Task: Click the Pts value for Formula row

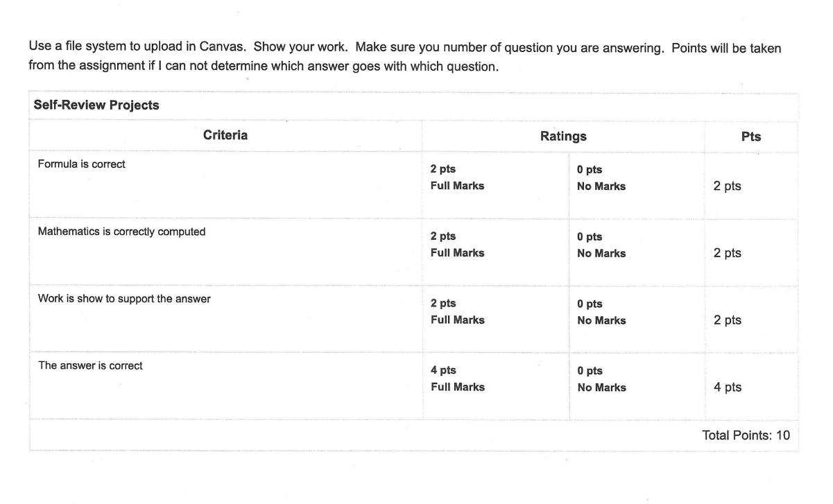Action: 728,186
